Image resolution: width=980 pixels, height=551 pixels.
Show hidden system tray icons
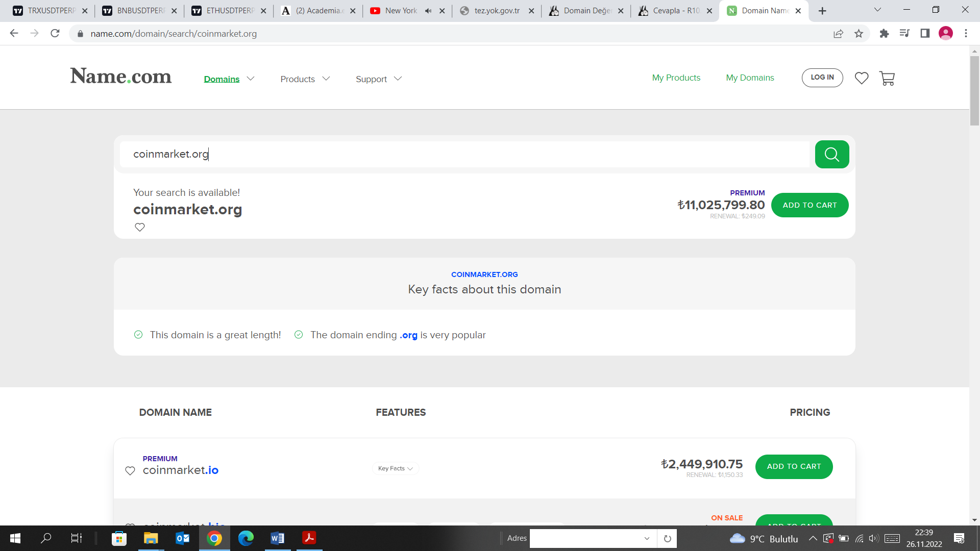tap(813, 538)
